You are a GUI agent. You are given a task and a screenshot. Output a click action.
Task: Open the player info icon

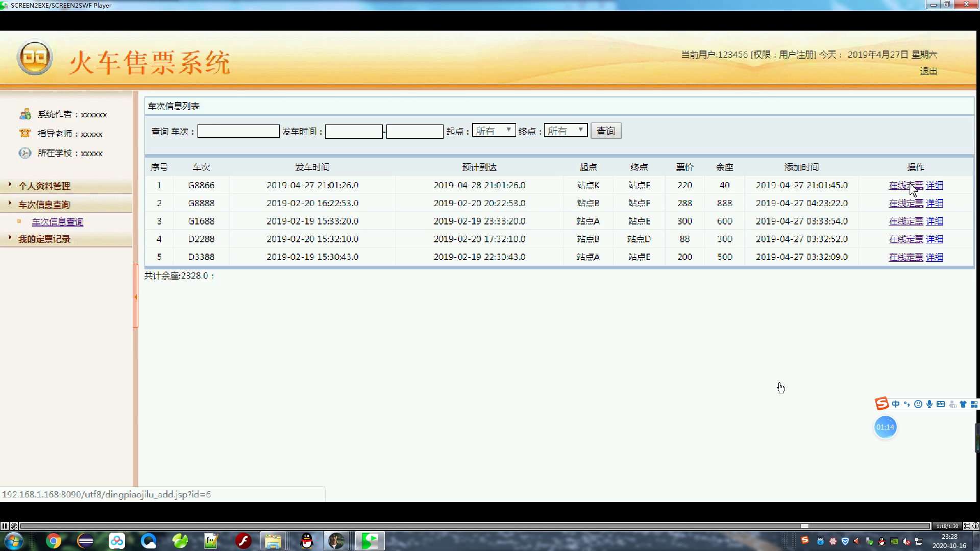(975, 526)
